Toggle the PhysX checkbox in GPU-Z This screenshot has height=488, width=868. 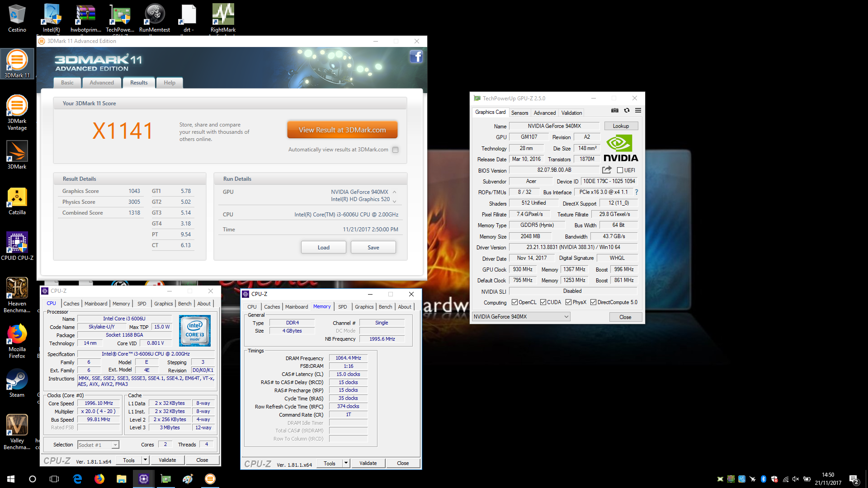tap(568, 302)
